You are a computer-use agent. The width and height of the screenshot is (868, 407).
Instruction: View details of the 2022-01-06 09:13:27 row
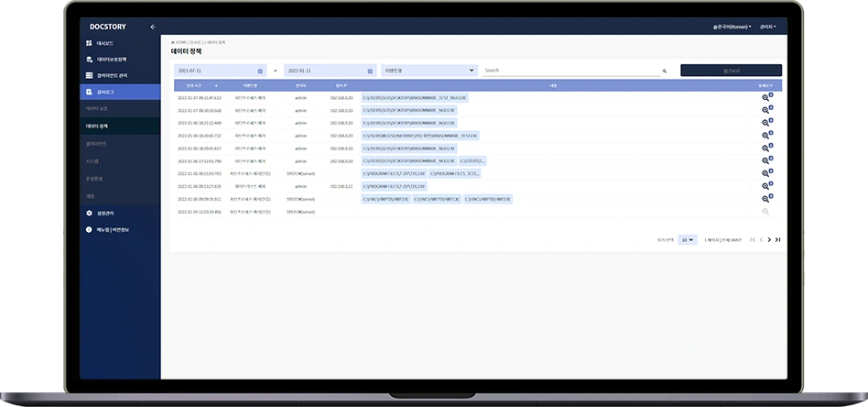click(766, 186)
